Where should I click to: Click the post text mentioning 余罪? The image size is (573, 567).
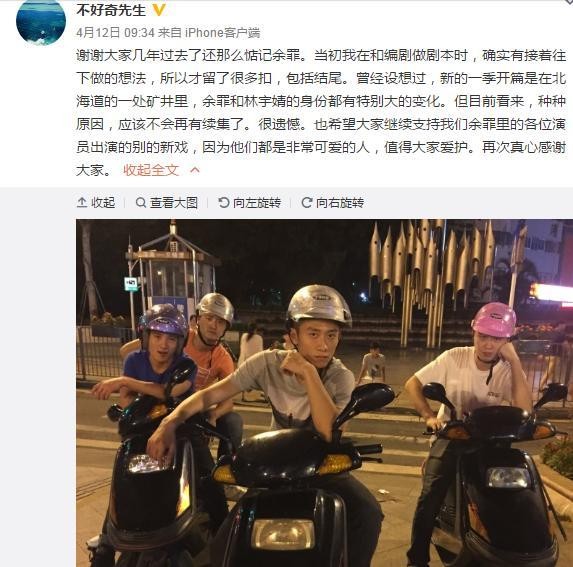click(321, 113)
